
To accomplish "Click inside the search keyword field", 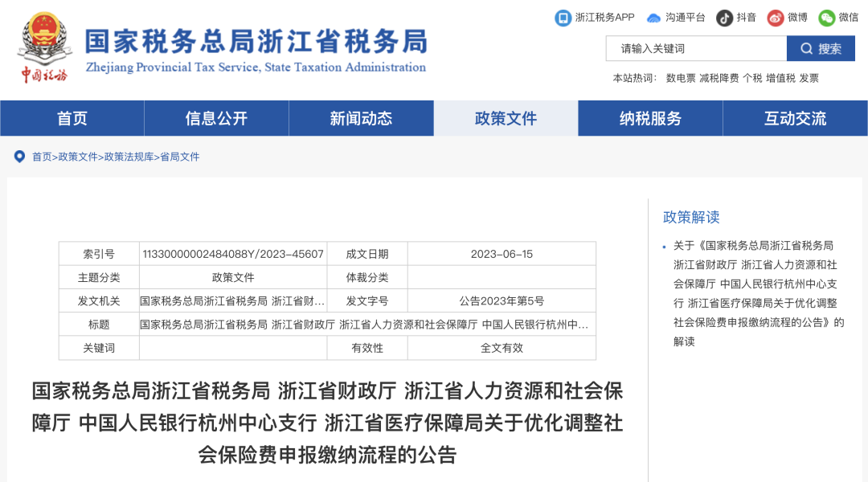I will click(696, 48).
